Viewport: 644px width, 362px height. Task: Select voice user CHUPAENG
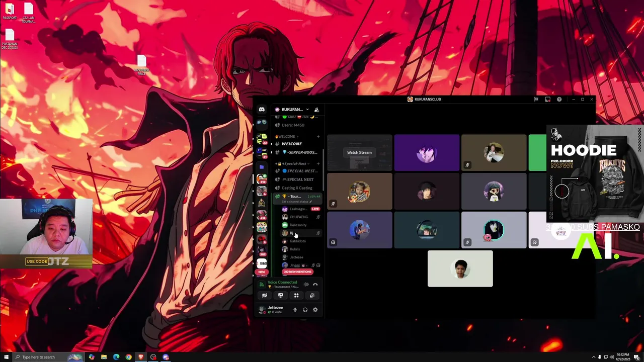301,217
